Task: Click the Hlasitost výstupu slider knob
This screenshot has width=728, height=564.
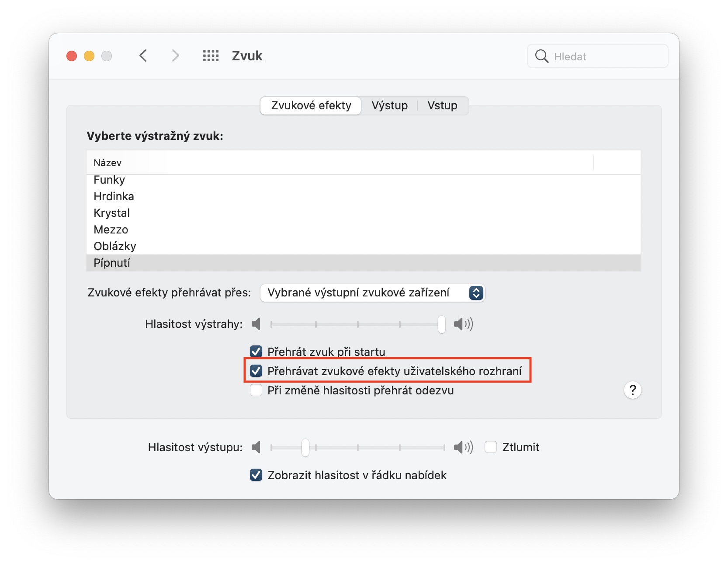Action: 305,447
